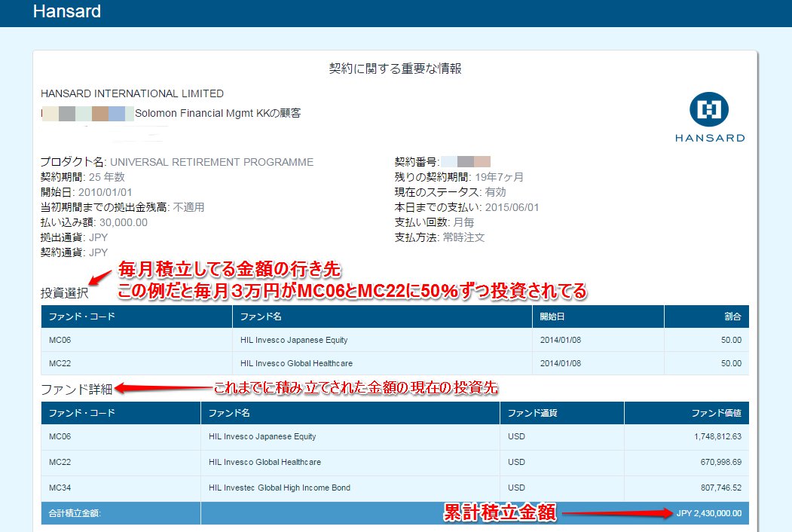Click the ファンド詳細 section heading
792x532 pixels.
[x=76, y=390]
